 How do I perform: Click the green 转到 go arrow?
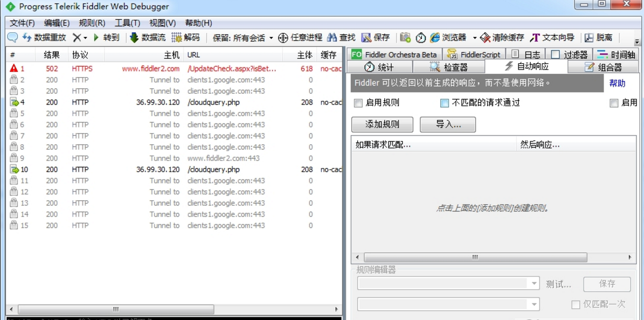tap(96, 38)
